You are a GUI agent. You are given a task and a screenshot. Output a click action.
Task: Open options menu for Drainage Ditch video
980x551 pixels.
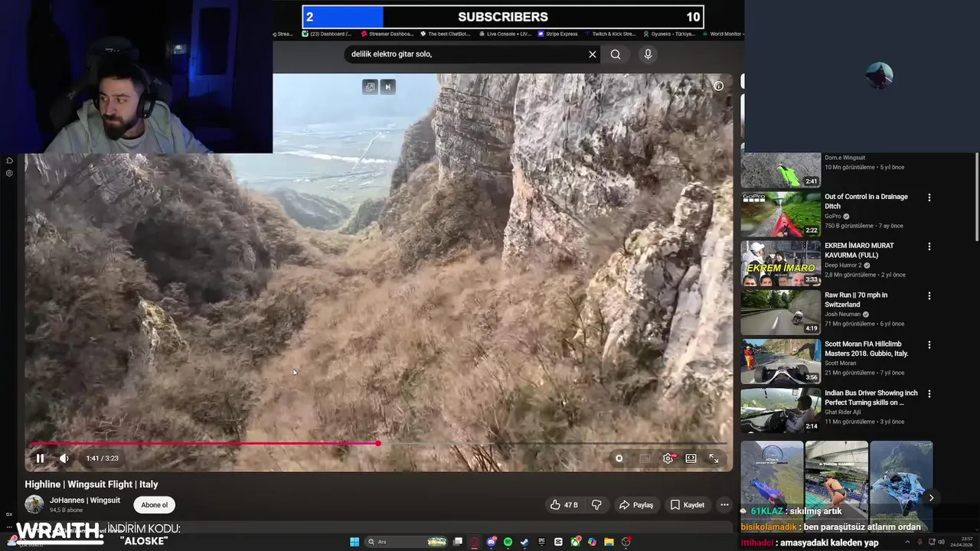929,197
